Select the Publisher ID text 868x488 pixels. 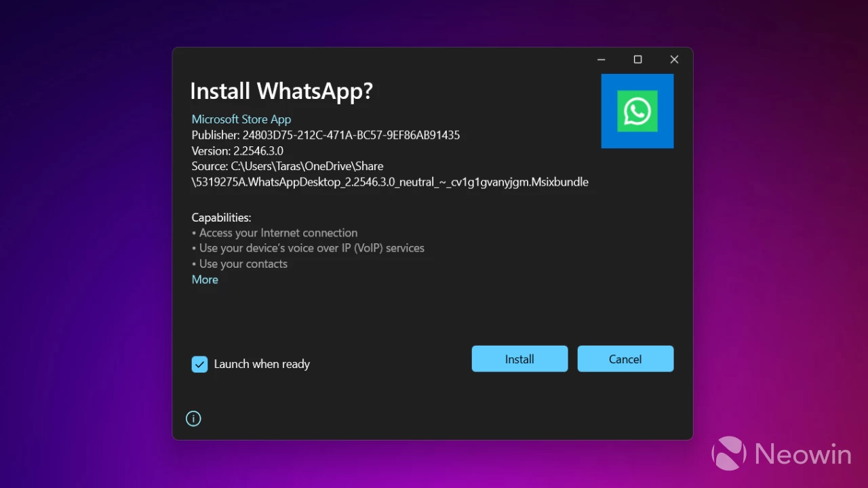click(351, 135)
